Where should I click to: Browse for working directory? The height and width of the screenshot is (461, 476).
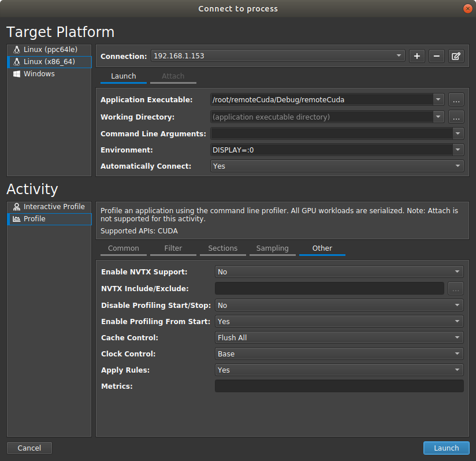[x=456, y=117]
